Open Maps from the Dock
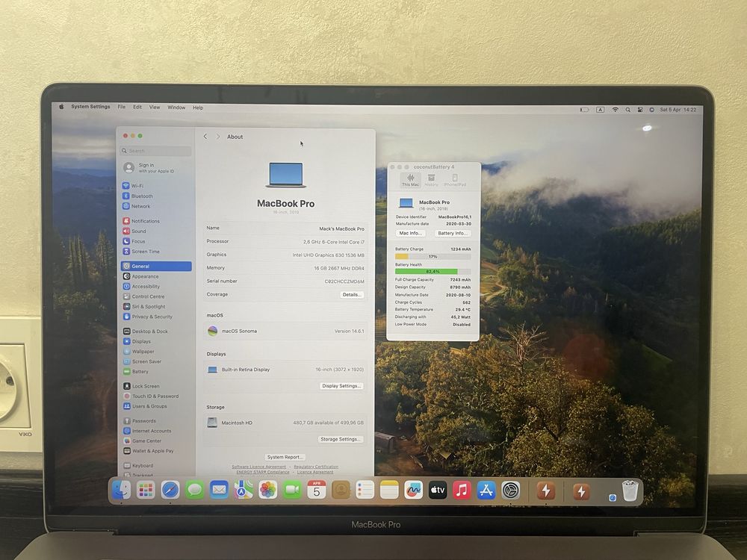 (x=243, y=490)
